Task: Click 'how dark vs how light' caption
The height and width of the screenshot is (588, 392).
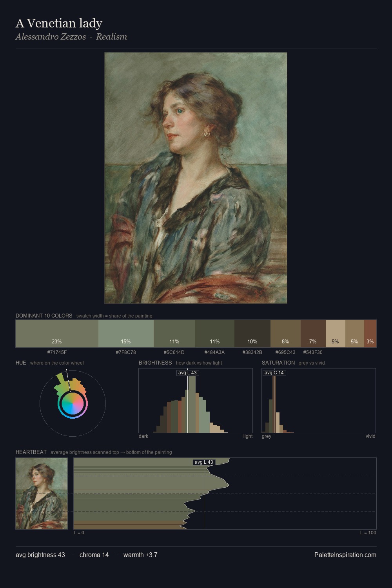Action: click(199, 363)
